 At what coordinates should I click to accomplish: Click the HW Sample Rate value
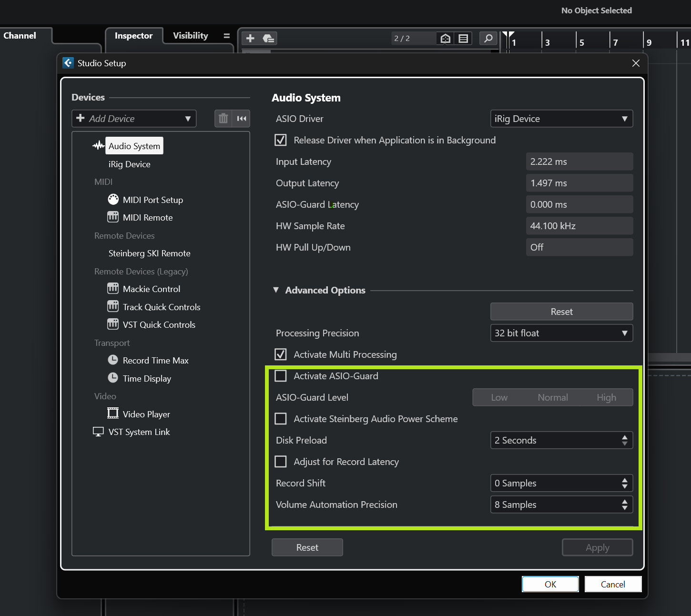(579, 226)
